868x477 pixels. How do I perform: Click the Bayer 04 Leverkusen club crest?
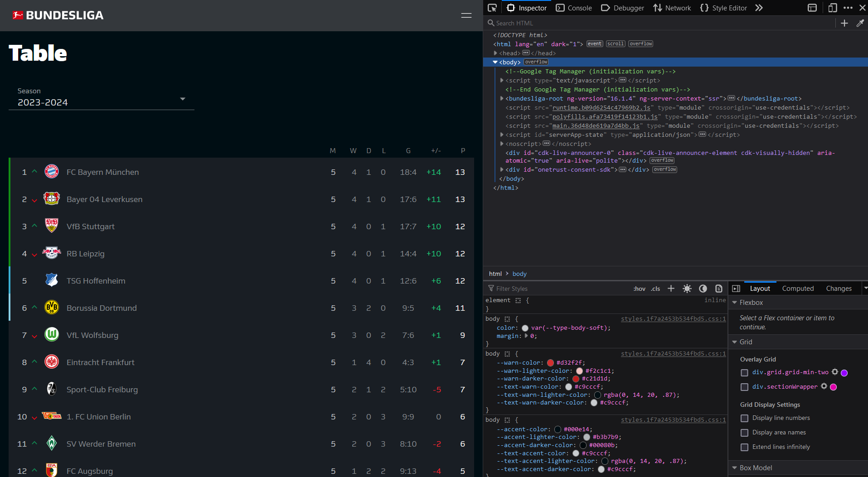point(52,199)
